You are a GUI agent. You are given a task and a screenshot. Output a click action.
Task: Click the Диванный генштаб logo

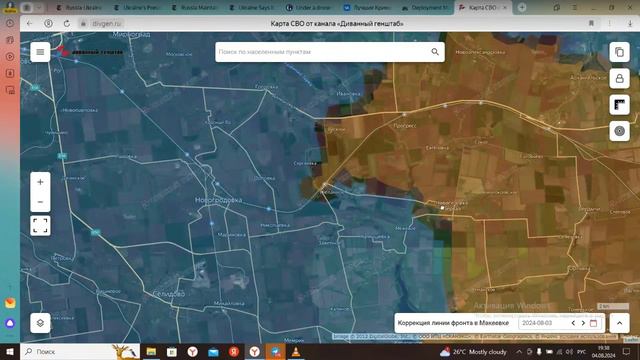[x=91, y=52]
